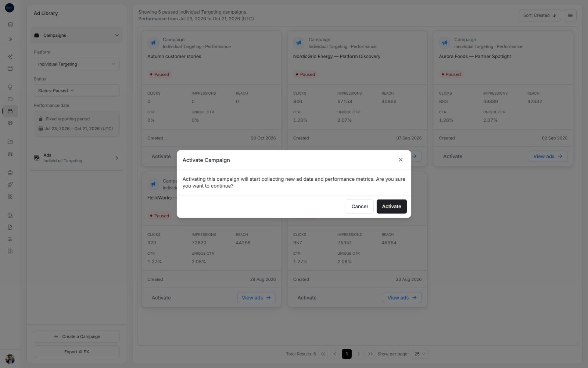Open the folder icon in sidebar
Screen dimensions: 588x368
click(10, 142)
